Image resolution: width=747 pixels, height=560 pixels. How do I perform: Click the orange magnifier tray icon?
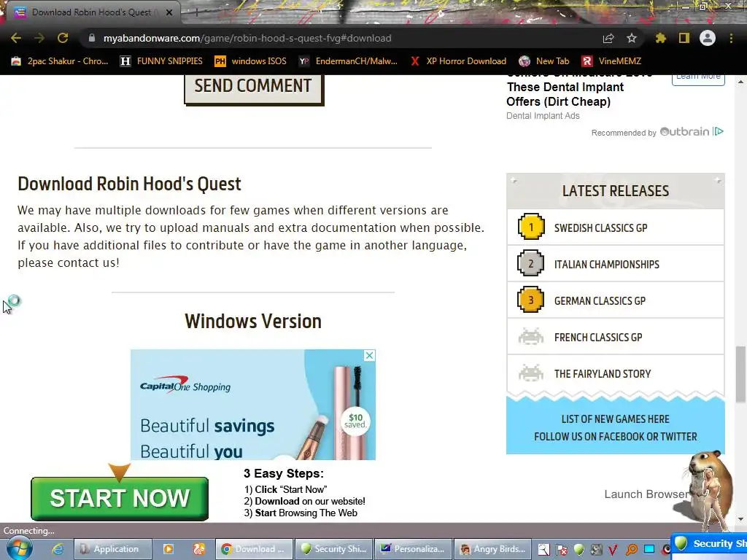tap(631, 550)
